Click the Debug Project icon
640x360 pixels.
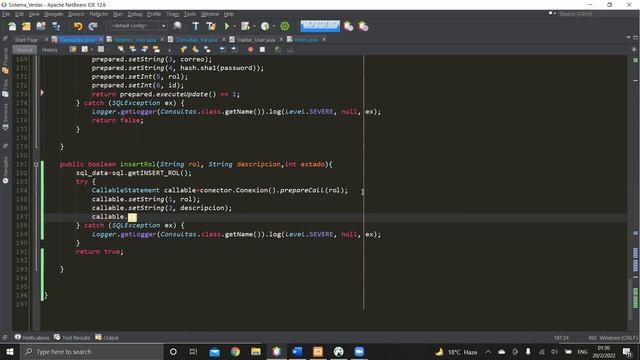tap(245, 26)
